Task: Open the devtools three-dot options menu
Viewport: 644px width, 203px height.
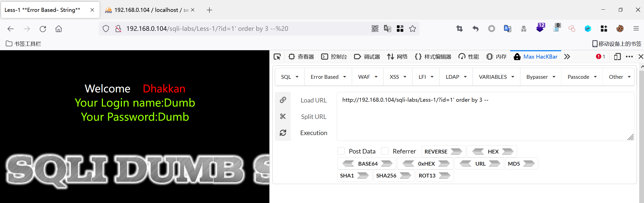Action: pos(629,57)
